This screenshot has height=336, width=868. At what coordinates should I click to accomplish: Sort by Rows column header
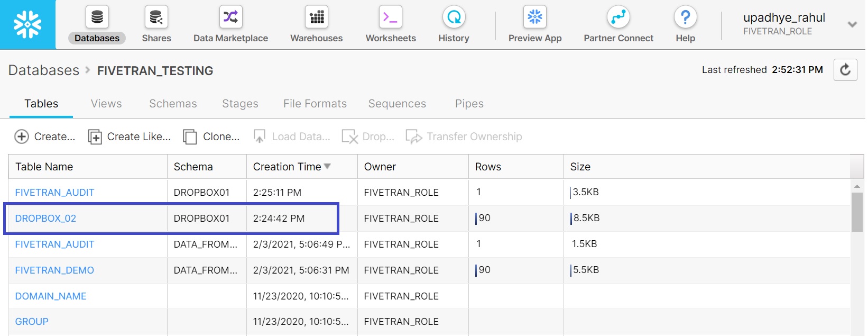pos(516,167)
